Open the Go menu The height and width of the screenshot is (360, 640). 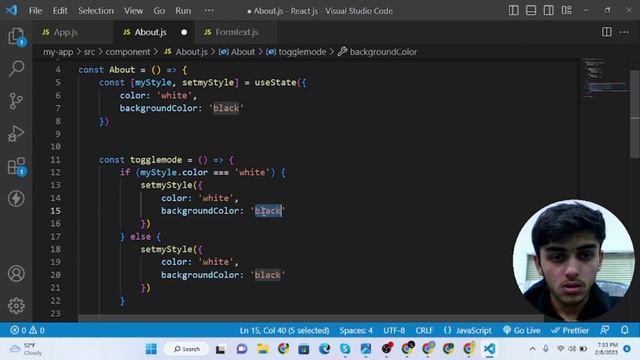159,11
